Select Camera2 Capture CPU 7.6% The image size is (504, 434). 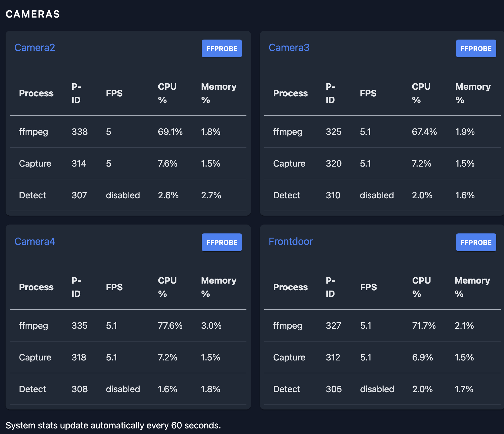pos(168,164)
